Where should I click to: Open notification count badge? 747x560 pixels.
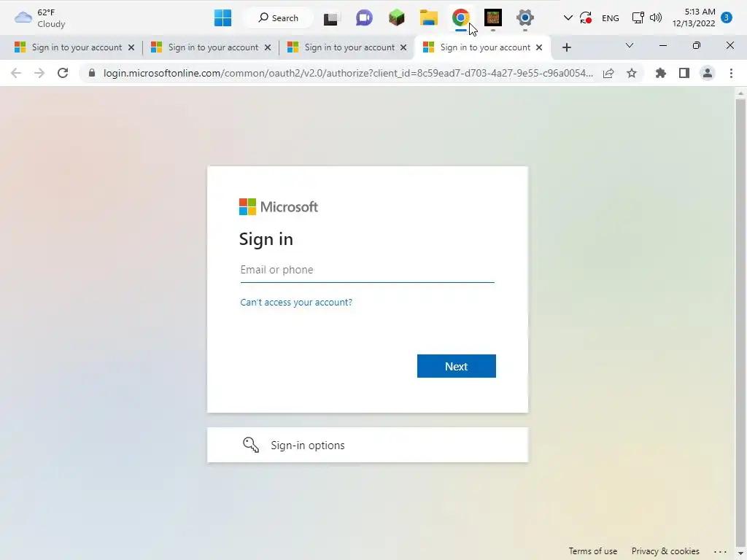coord(727,17)
